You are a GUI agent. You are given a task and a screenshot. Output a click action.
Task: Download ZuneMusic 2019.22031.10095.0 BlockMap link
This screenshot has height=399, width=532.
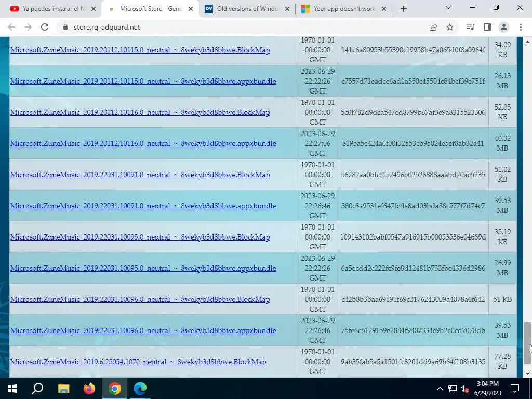click(x=140, y=237)
